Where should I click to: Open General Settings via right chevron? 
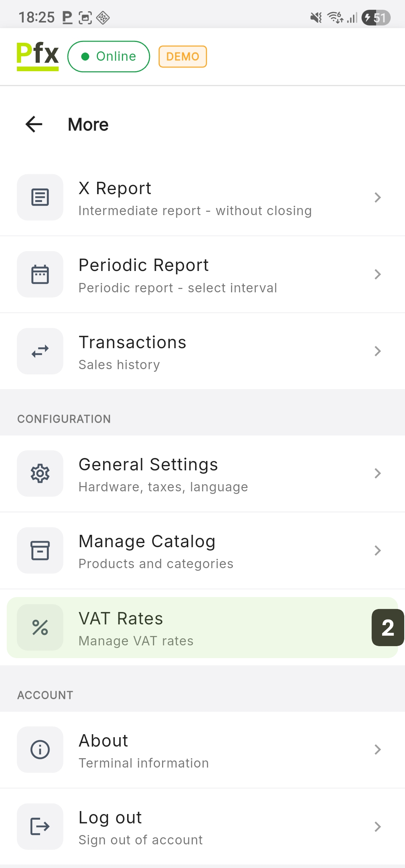pos(378,473)
